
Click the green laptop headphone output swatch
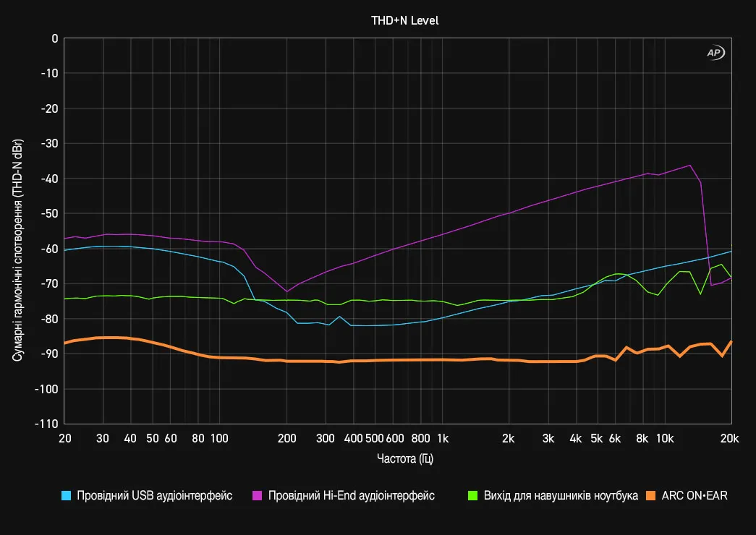472,496
